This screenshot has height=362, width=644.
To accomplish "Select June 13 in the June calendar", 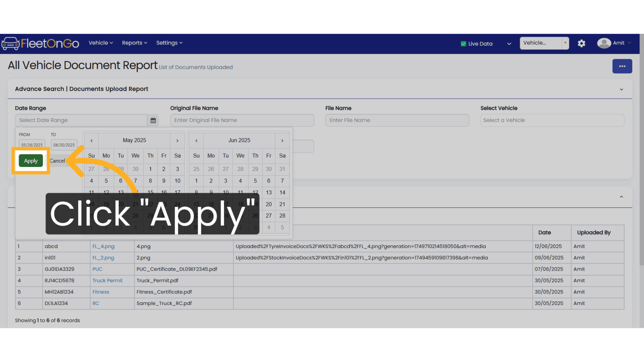I will point(269,192).
